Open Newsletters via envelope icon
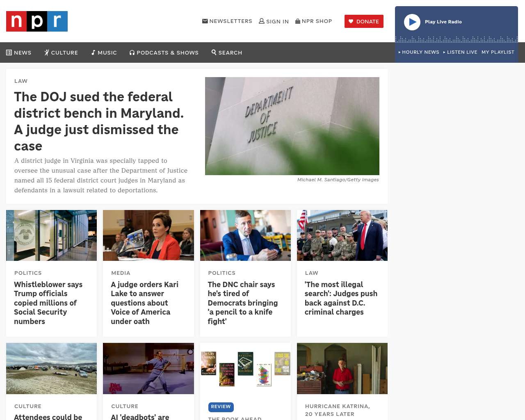Viewport: 525px width, 420px height. pyautogui.click(x=205, y=21)
